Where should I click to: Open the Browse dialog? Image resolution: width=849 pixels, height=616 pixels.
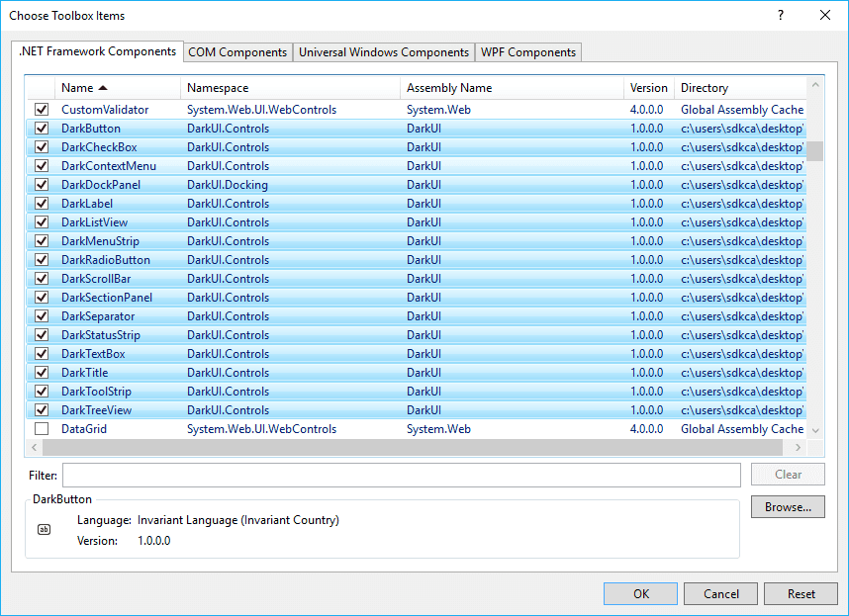pyautogui.click(x=788, y=506)
